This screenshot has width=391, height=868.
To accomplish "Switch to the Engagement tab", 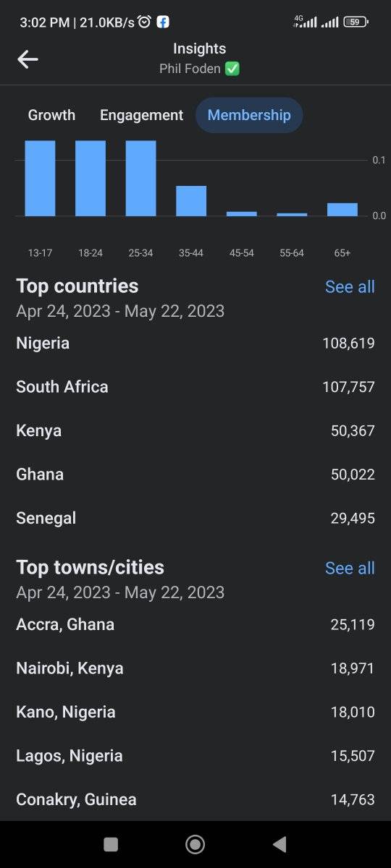I will 141,115.
